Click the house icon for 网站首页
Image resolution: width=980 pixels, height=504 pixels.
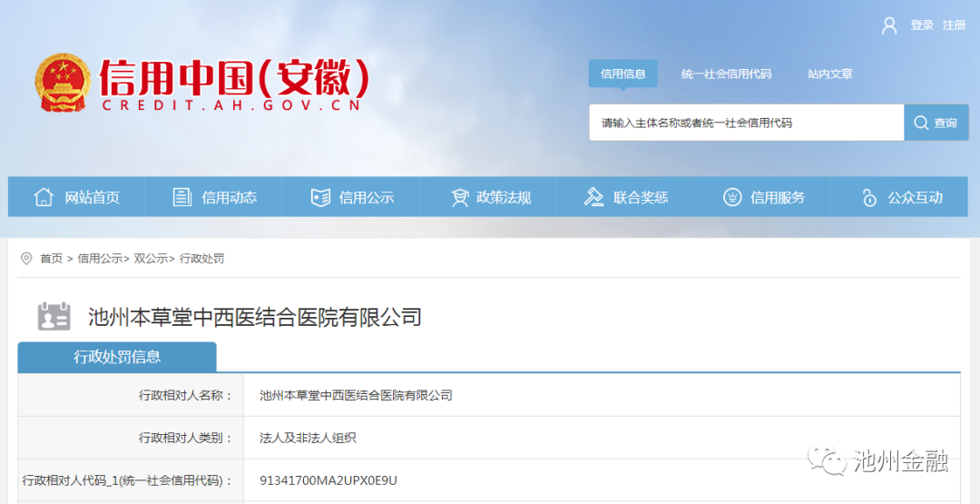click(44, 197)
